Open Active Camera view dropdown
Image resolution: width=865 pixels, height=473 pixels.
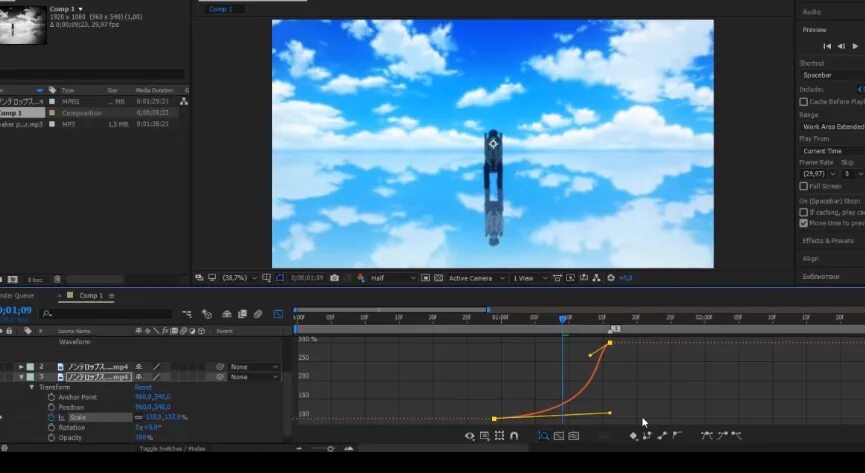[476, 278]
